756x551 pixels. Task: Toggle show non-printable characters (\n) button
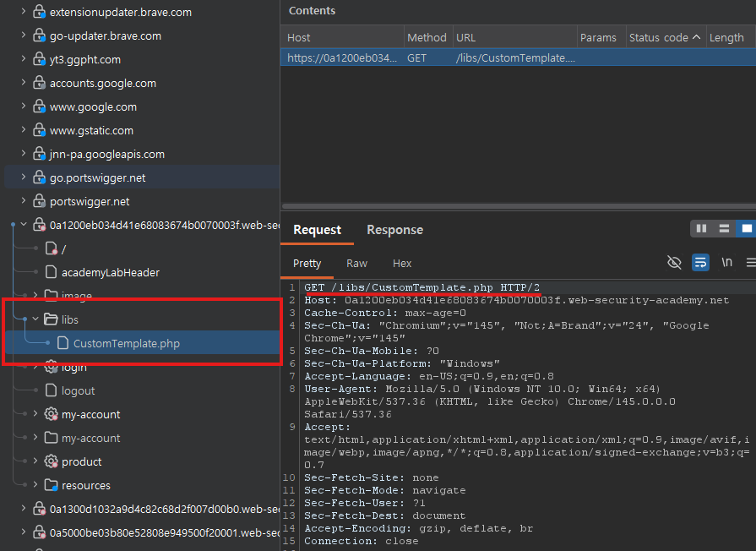pyautogui.click(x=726, y=263)
